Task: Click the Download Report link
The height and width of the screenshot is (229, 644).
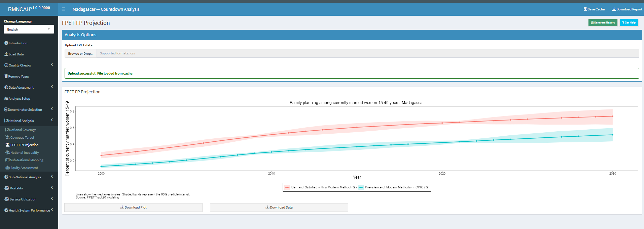Action: click(627, 9)
